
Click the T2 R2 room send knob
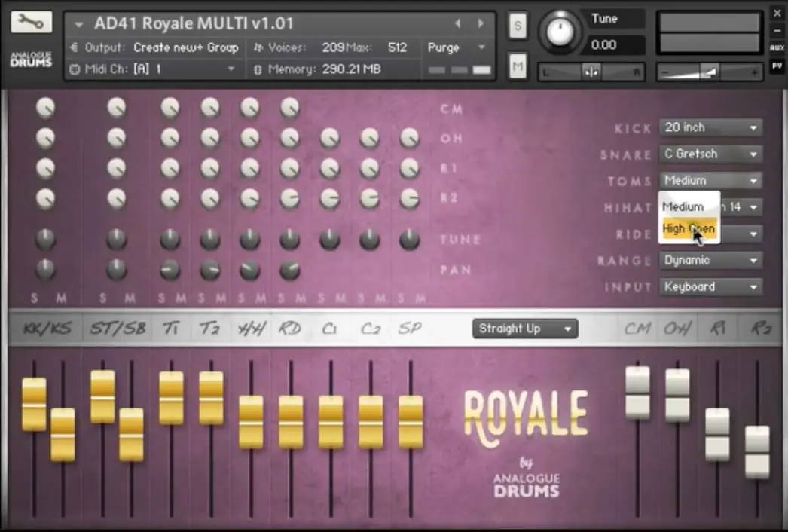click(x=210, y=199)
